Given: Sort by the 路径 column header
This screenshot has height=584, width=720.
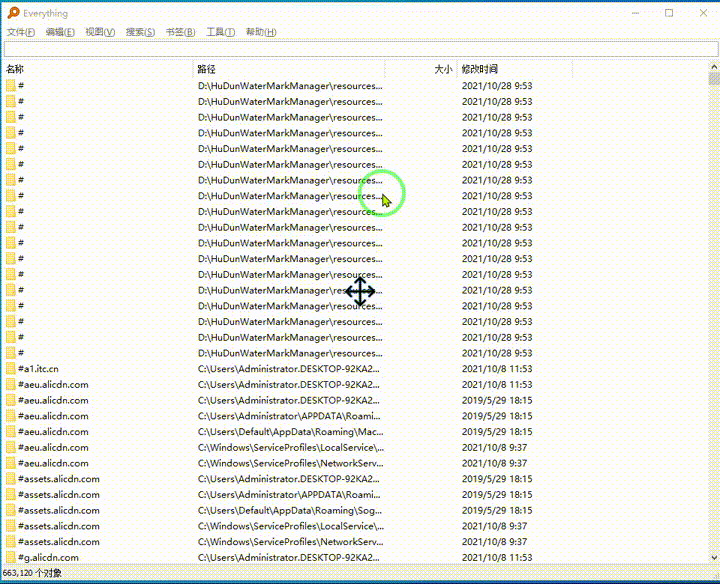Looking at the screenshot, I should pos(288,69).
